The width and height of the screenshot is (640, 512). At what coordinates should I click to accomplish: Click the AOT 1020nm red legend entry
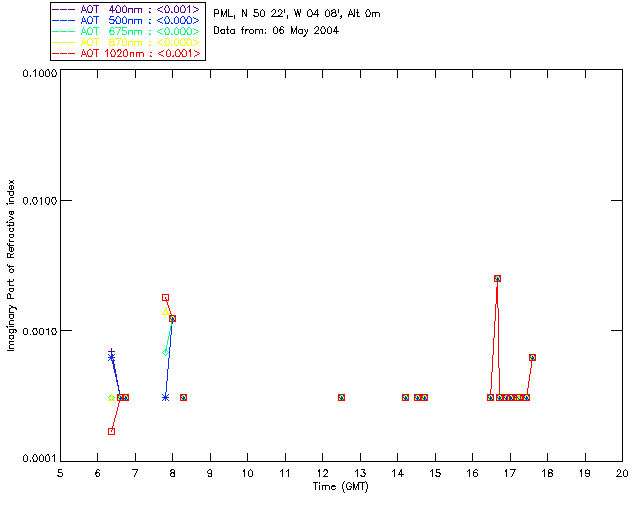coord(127,53)
